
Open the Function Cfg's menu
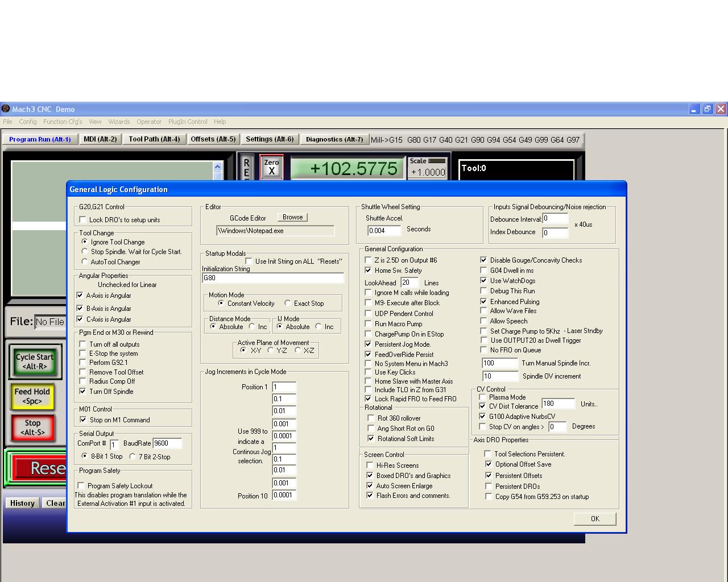click(63, 122)
